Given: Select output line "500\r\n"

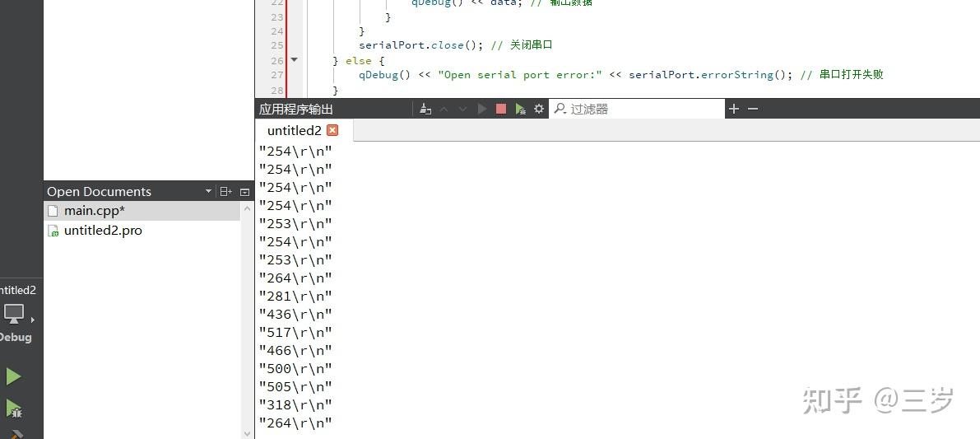Looking at the screenshot, I should click(x=295, y=368).
